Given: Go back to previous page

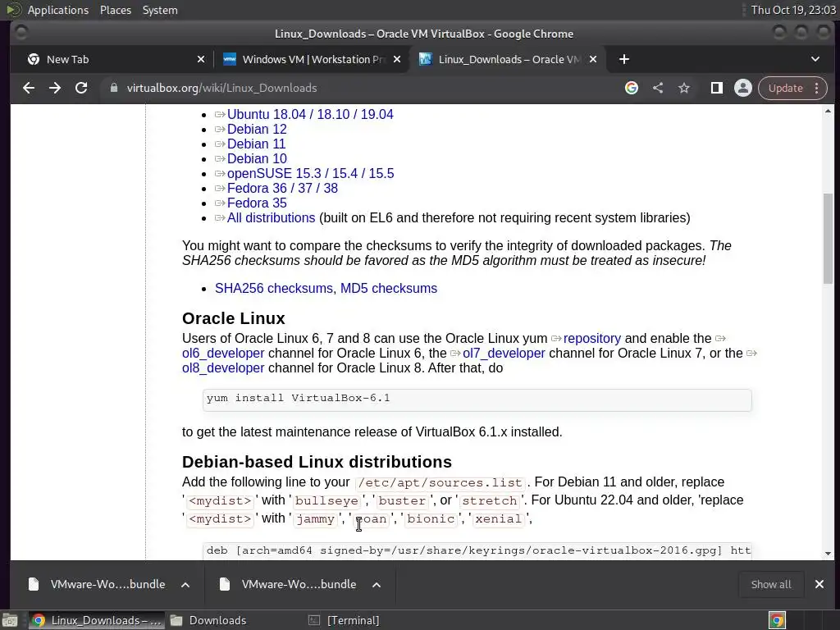Looking at the screenshot, I should (x=29, y=88).
